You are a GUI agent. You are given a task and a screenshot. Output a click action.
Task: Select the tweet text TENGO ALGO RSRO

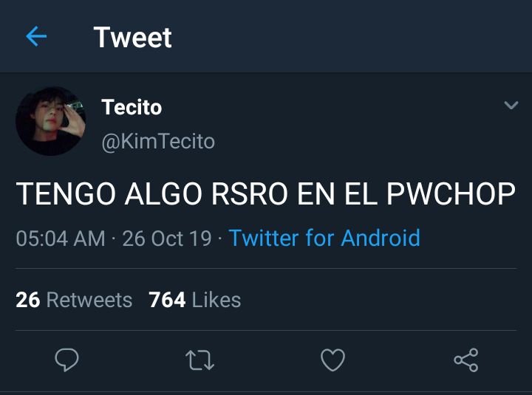click(151, 194)
